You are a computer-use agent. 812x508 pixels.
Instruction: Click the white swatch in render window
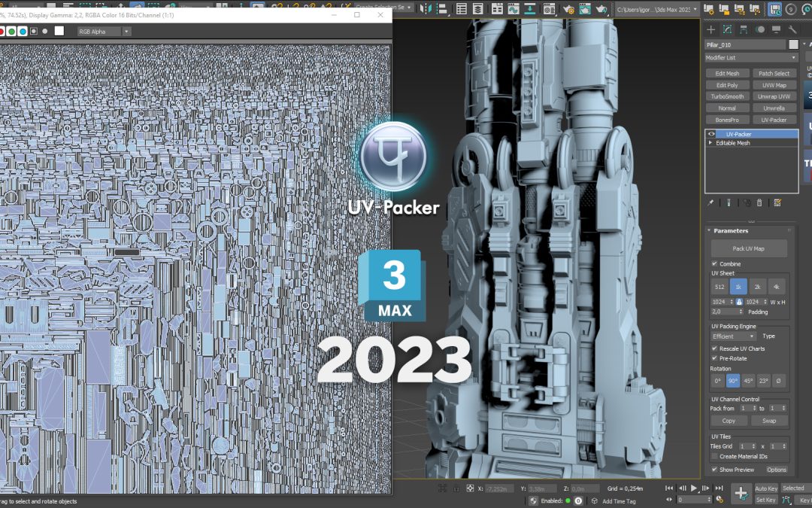click(59, 31)
